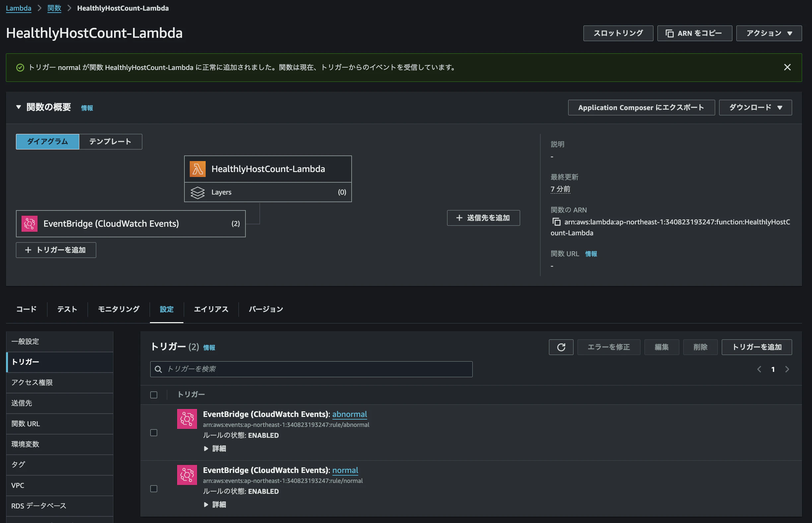Open 情報 link next to トリガー heading
The height and width of the screenshot is (523, 812).
209,348
